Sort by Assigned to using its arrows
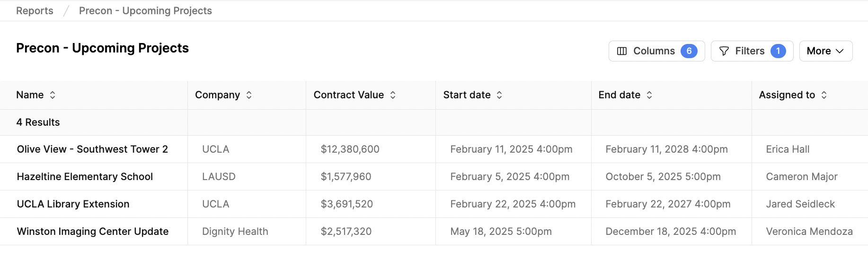Viewport: 868px width, 276px height. tap(824, 95)
